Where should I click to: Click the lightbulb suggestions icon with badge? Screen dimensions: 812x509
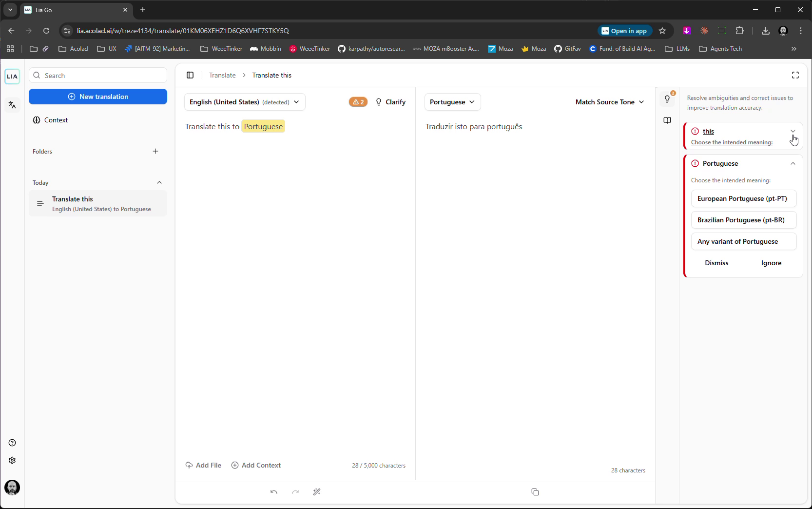[x=667, y=99]
